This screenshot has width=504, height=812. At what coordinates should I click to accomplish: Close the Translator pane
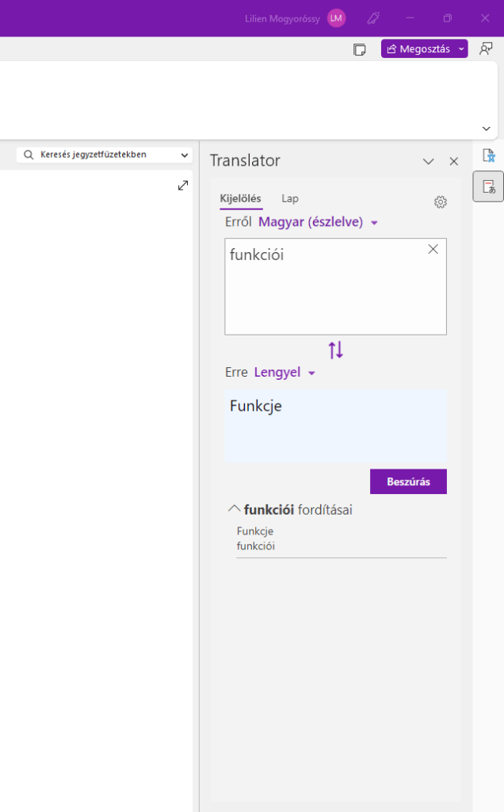point(454,161)
